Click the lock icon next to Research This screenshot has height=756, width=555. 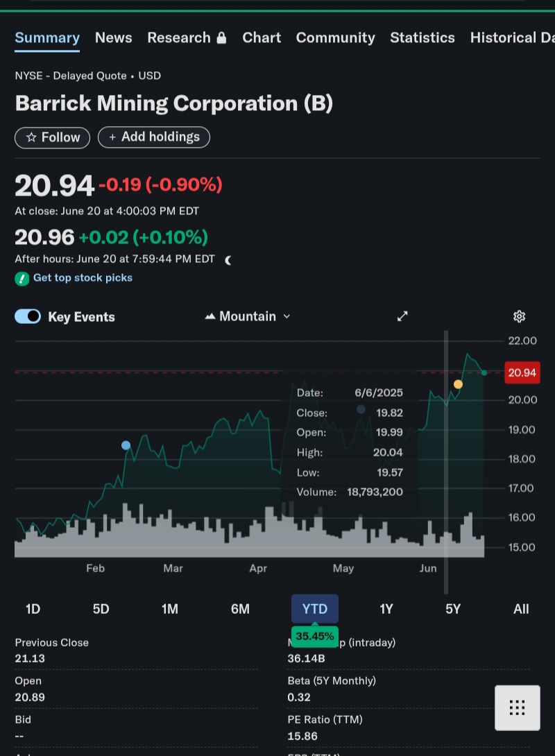tap(221, 37)
